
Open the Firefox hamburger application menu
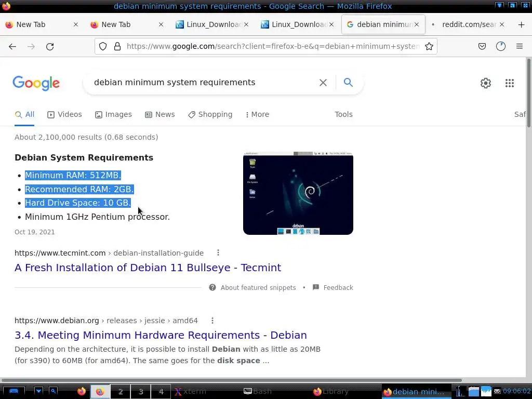coord(520,46)
